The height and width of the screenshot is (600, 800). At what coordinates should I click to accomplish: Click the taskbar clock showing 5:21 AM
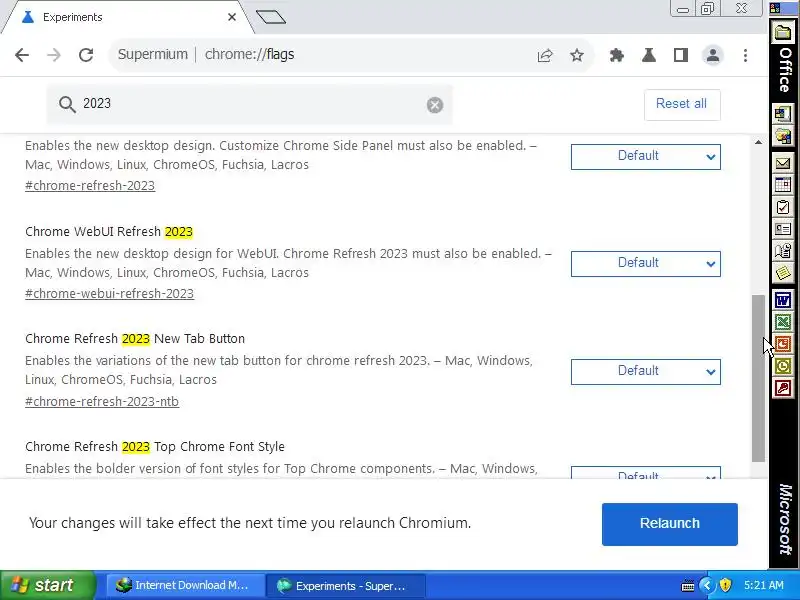pyautogui.click(x=763, y=585)
